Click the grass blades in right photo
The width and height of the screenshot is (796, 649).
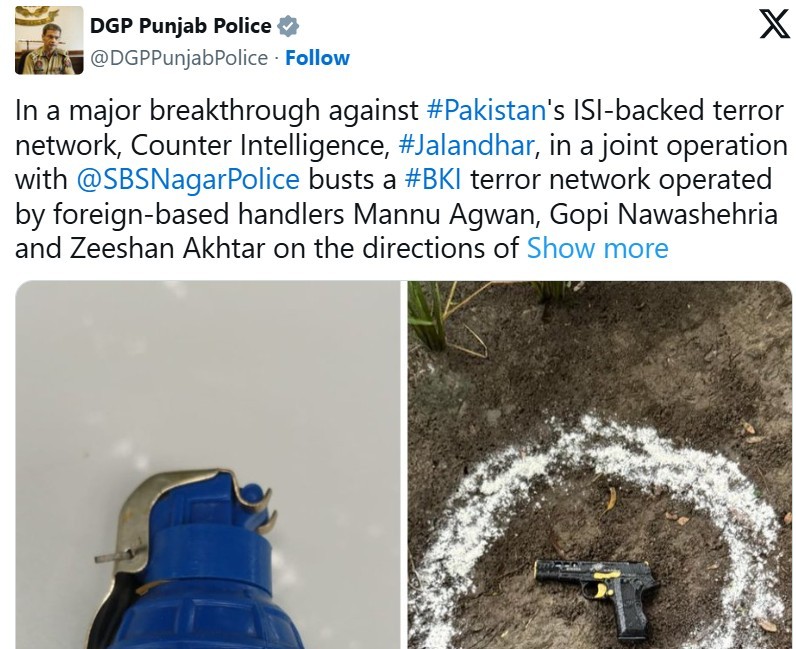point(437,317)
